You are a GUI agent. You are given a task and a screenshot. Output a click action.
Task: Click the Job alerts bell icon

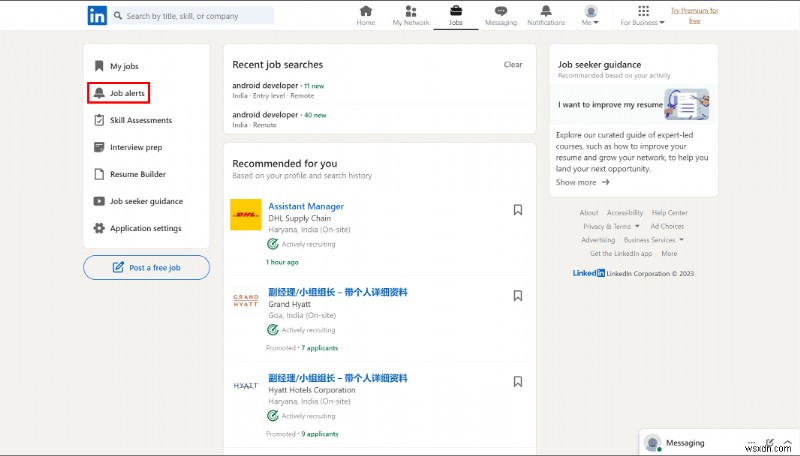tap(99, 93)
